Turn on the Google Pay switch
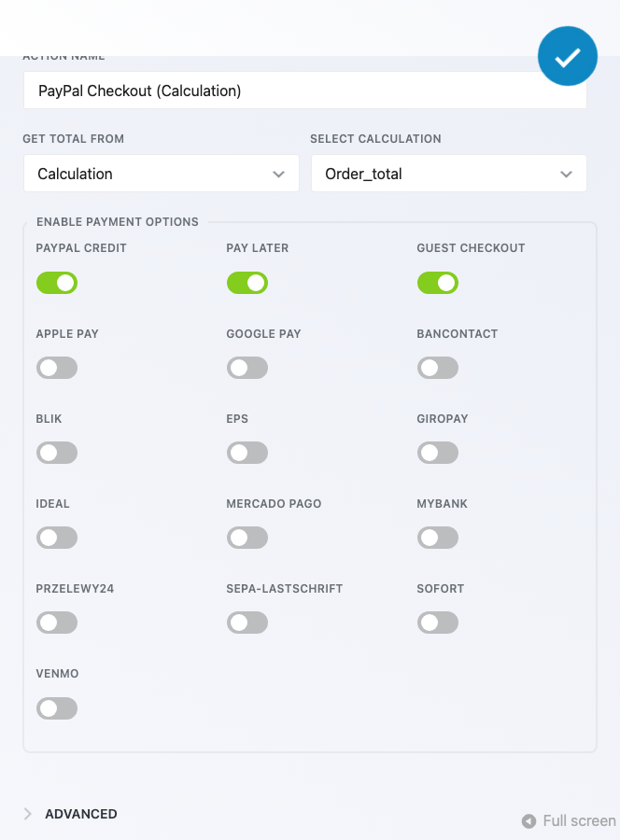Screen dimensions: 620x840 247,368
